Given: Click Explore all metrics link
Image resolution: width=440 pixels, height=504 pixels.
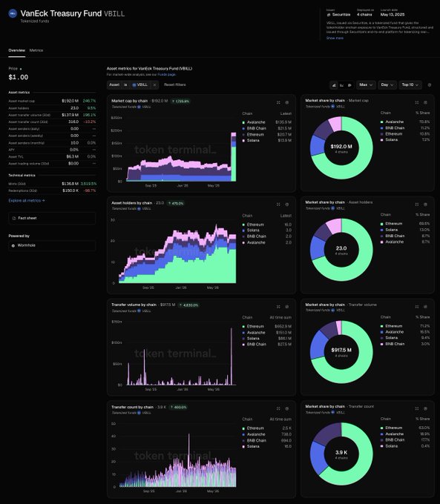Looking at the screenshot, I should (x=27, y=201).
